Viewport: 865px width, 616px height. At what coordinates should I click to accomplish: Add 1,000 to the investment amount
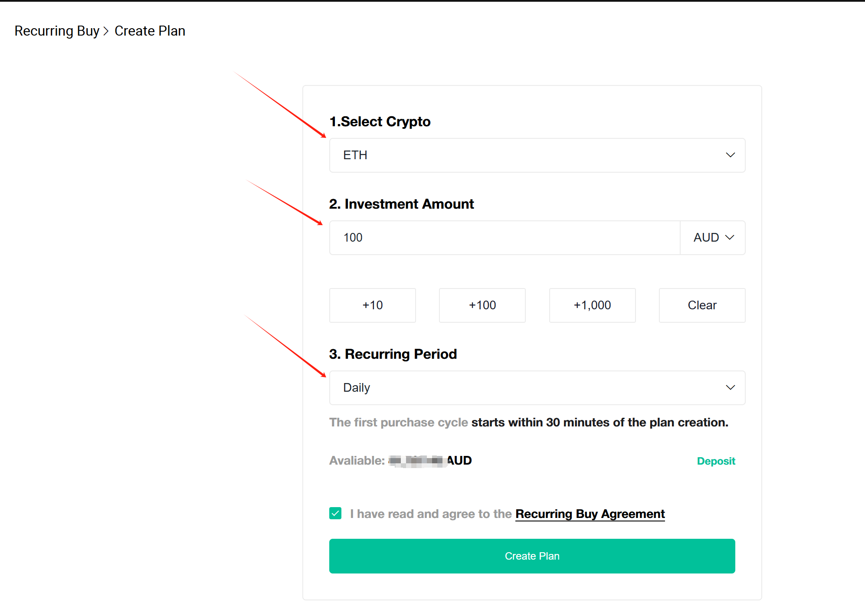[592, 305]
